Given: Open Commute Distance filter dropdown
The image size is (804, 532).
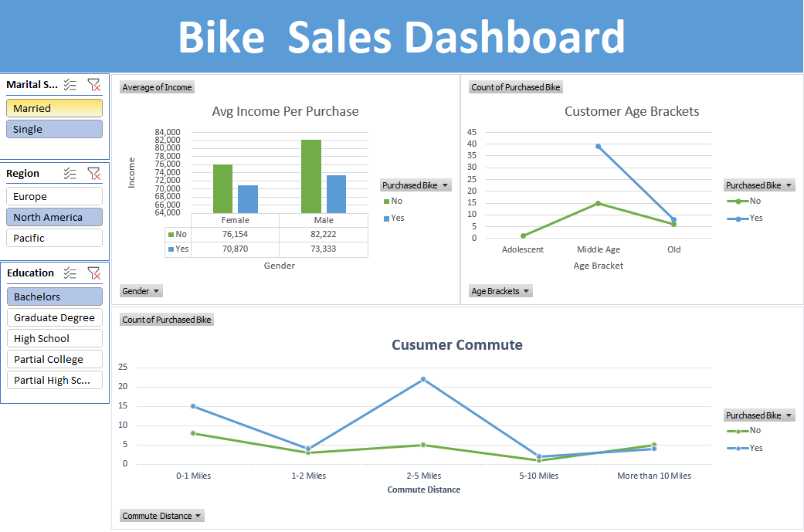Looking at the screenshot, I should point(162,516).
